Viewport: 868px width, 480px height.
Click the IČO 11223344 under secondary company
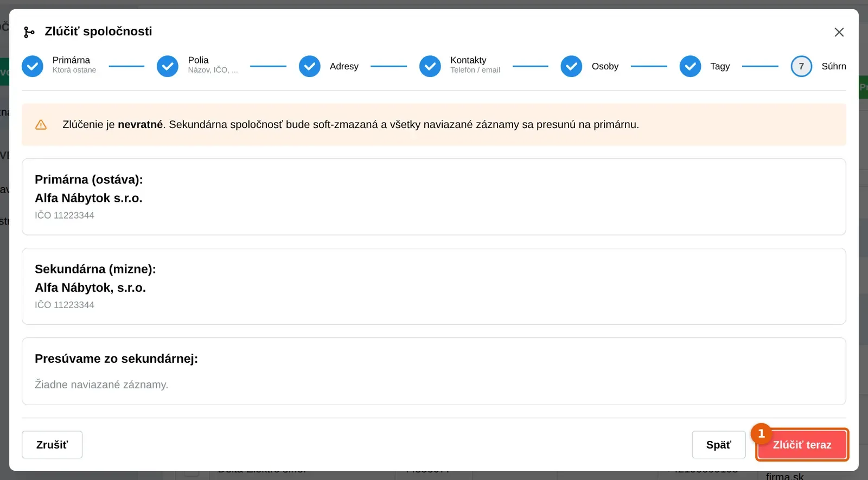65,305
